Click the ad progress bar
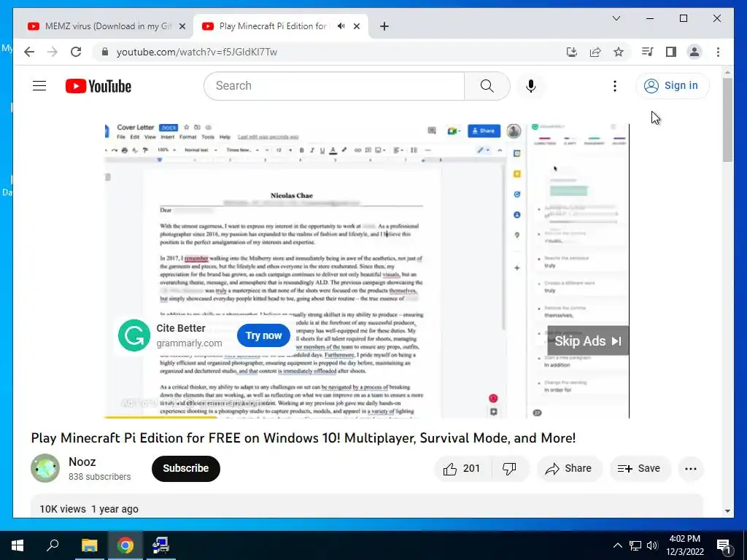 click(x=367, y=417)
